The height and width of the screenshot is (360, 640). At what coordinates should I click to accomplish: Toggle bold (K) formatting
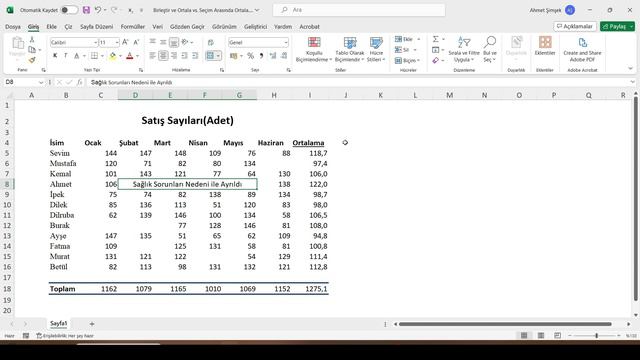point(55,56)
